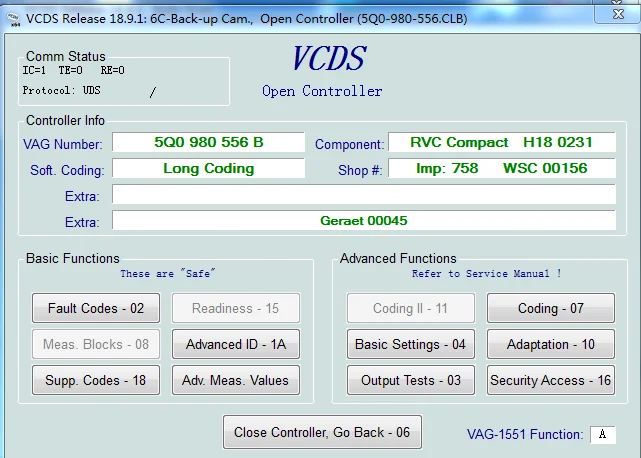Viewport: 641px width, 458px height.
Task: Click the Comm Status group title
Action: tap(66, 56)
